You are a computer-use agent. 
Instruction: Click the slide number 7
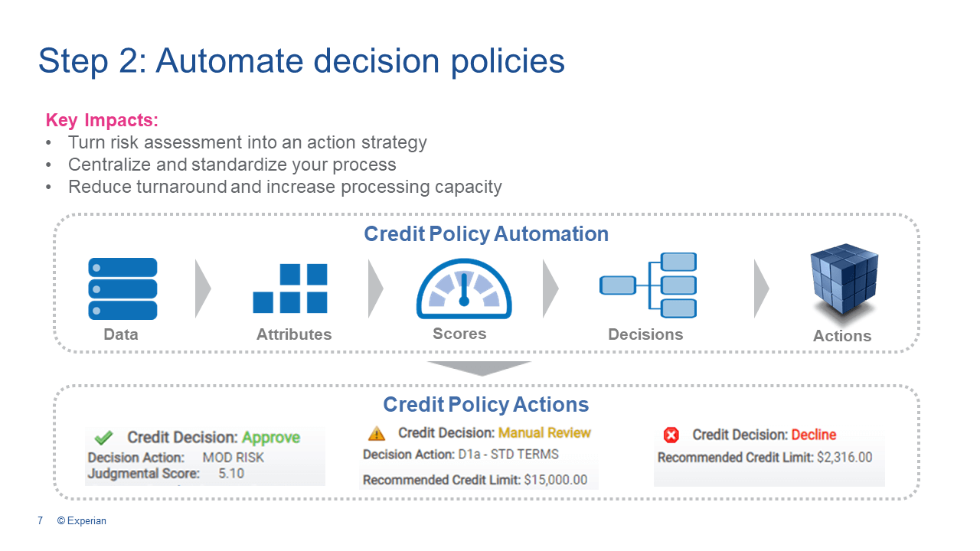tap(40, 521)
